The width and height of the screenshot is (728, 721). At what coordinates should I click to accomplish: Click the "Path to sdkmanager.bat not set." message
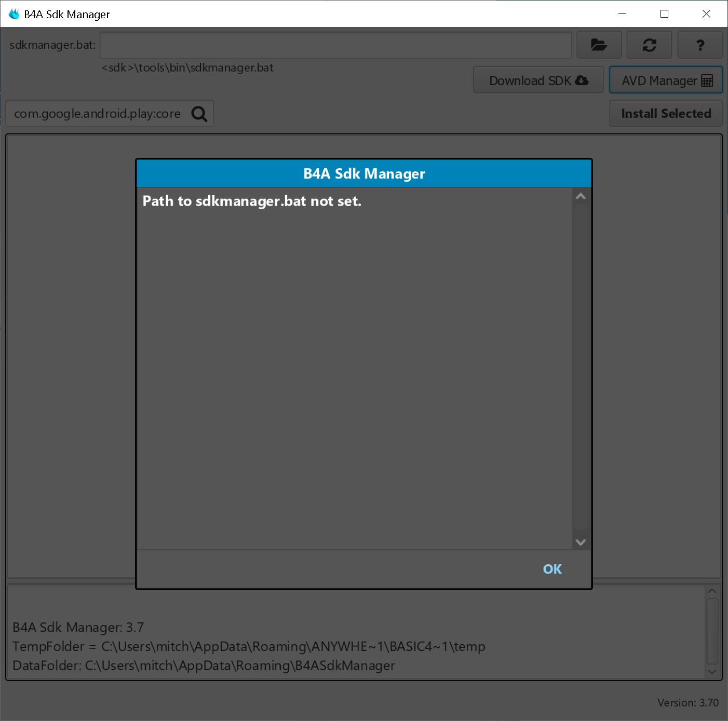tap(252, 201)
